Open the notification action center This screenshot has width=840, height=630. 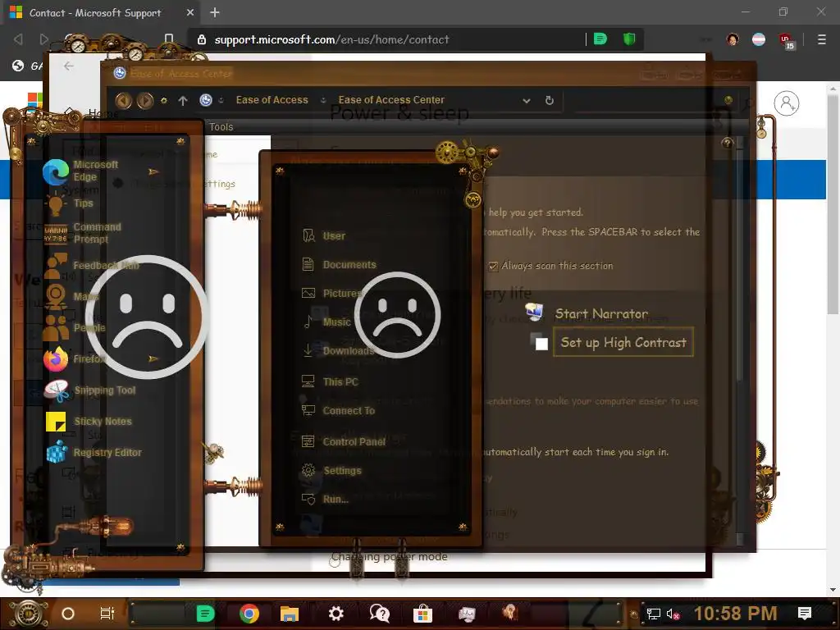pos(804,614)
